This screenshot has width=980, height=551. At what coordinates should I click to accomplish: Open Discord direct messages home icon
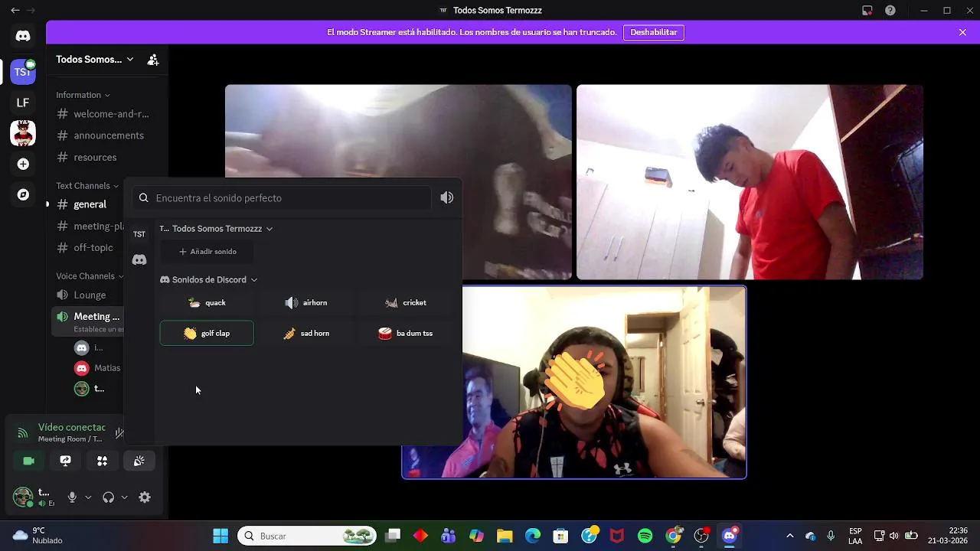click(23, 36)
